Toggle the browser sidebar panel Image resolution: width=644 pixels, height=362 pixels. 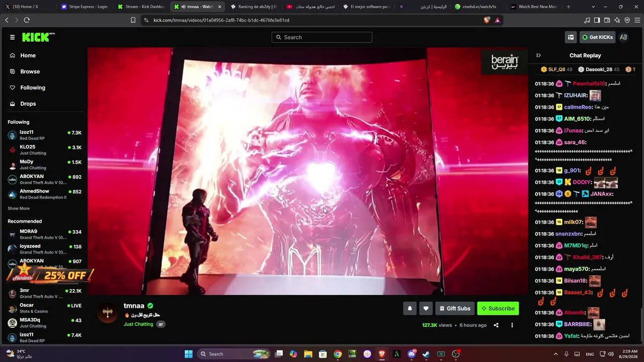pos(597,20)
